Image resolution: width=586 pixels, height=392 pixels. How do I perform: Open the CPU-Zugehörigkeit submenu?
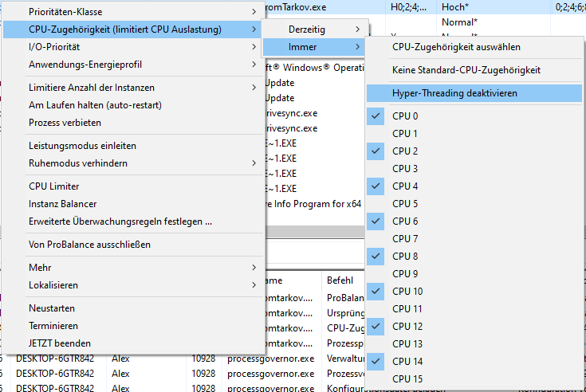(133, 29)
